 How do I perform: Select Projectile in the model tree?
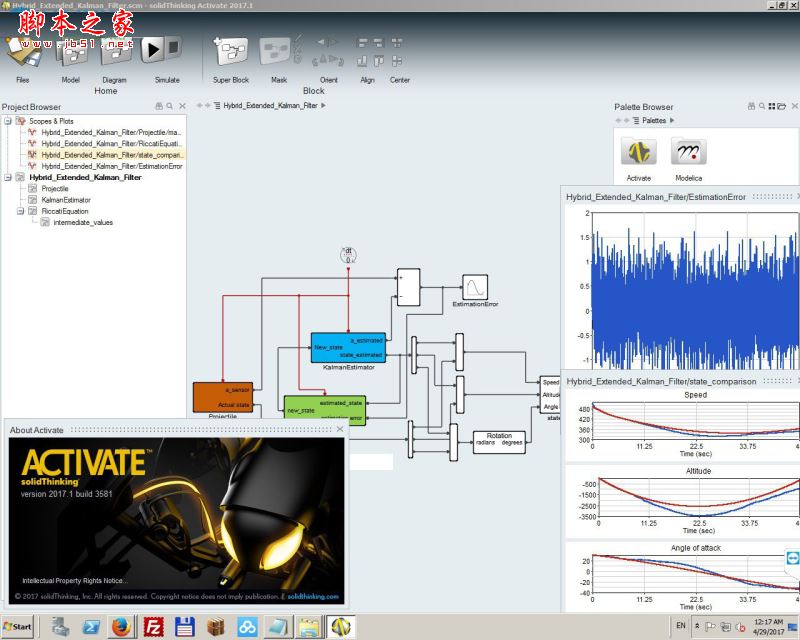[x=55, y=188]
